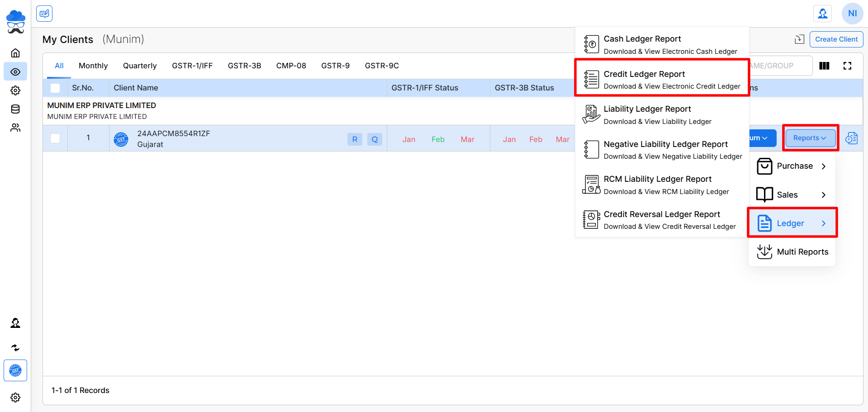The width and height of the screenshot is (868, 412).
Task: Expand the Reports dropdown
Action: [810, 138]
